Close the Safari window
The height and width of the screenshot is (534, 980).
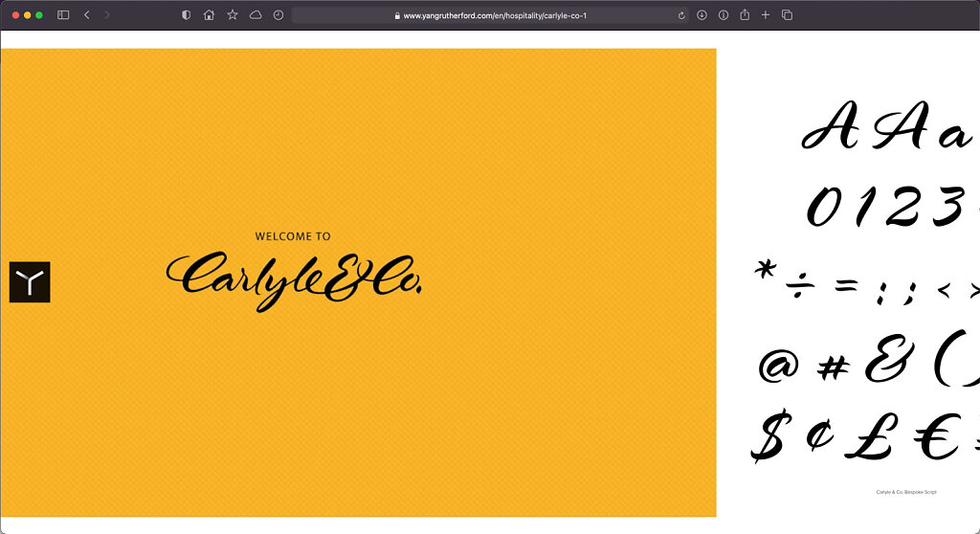tap(15, 15)
